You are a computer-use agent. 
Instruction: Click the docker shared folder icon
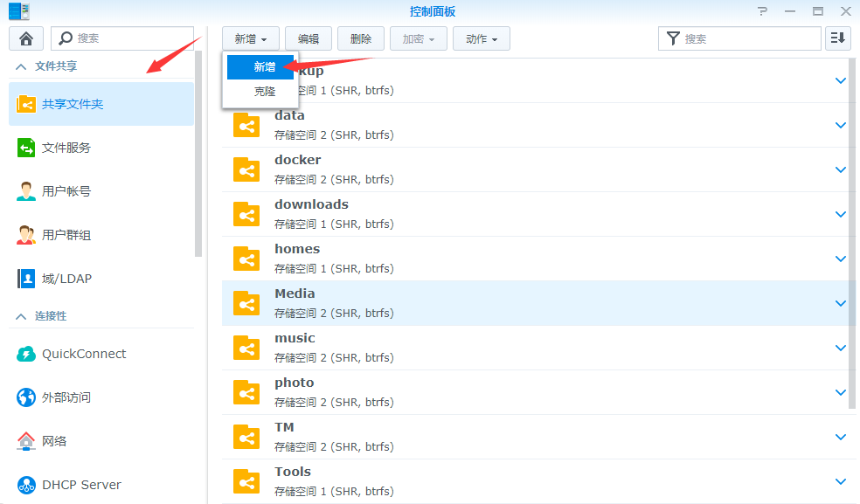[x=246, y=170]
